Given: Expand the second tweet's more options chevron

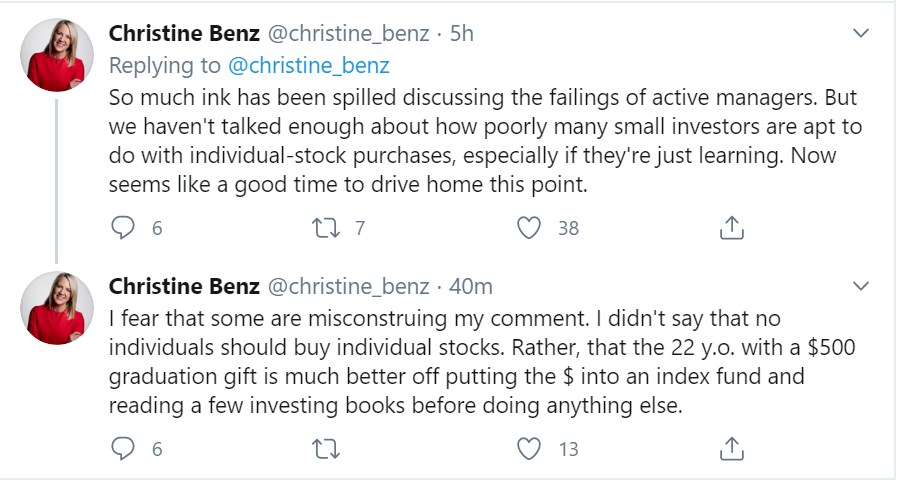Looking at the screenshot, I should tap(859, 286).
